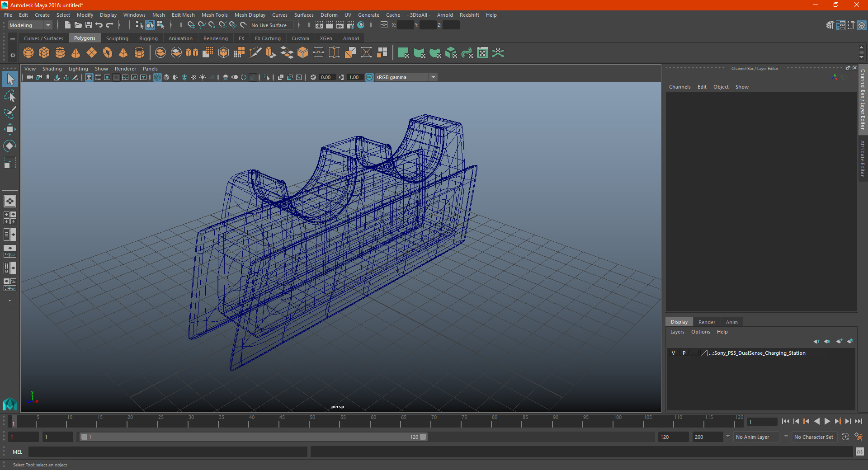This screenshot has width=868, height=470.
Task: Toggle viewport grid display button
Action: (89, 77)
